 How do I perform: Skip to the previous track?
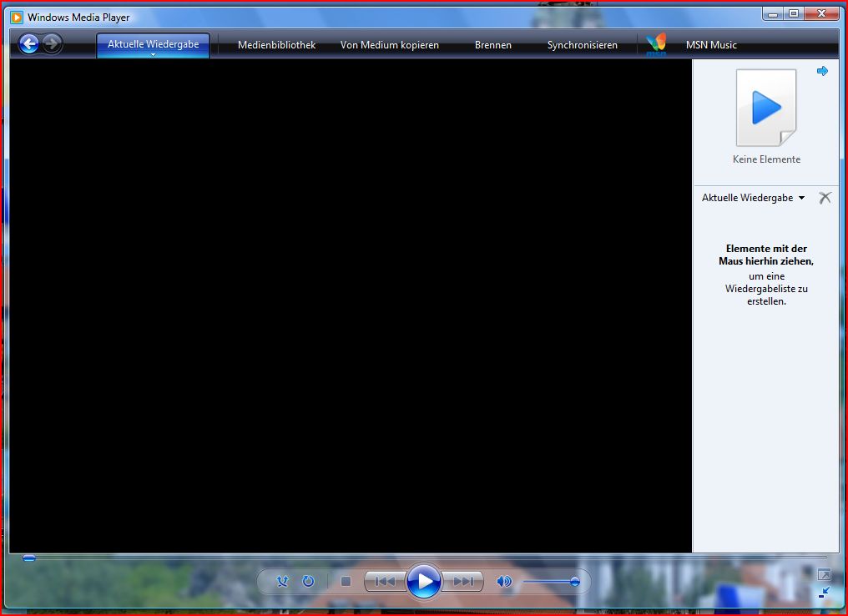(385, 582)
